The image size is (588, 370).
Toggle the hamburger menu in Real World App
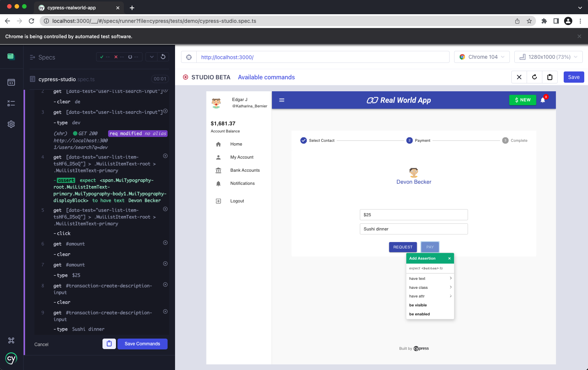282,100
